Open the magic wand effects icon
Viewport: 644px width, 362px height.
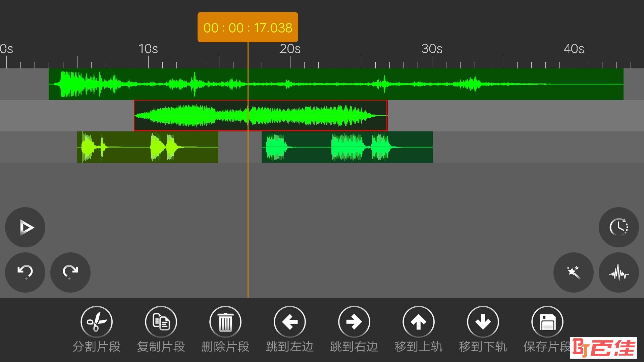coord(574,272)
